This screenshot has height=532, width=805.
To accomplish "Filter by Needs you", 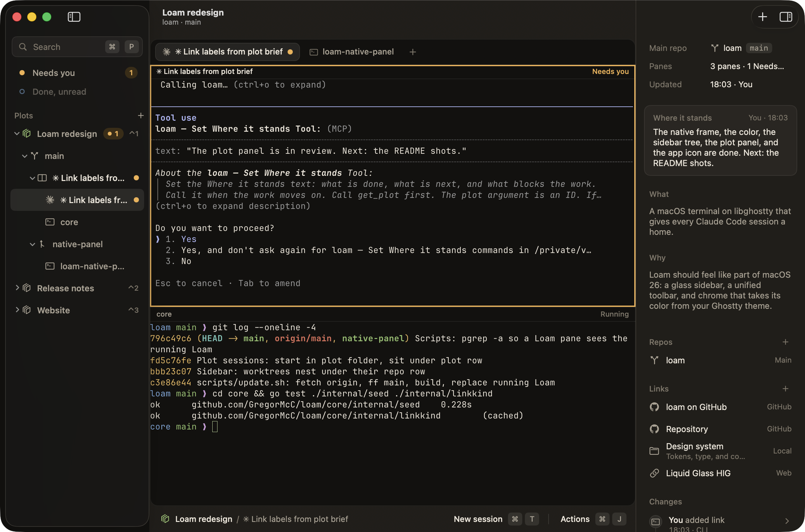I will [x=77, y=73].
